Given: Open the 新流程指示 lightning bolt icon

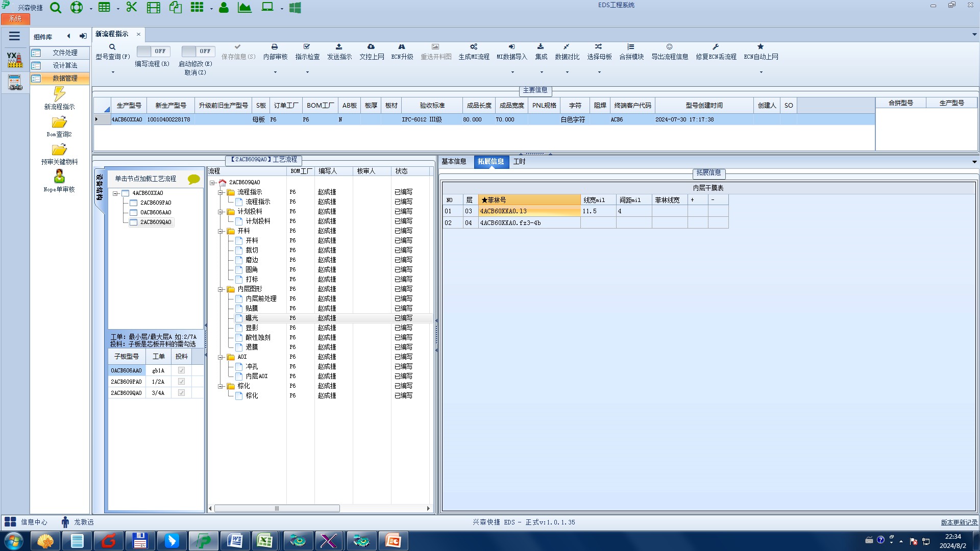Looking at the screenshot, I should (59, 94).
